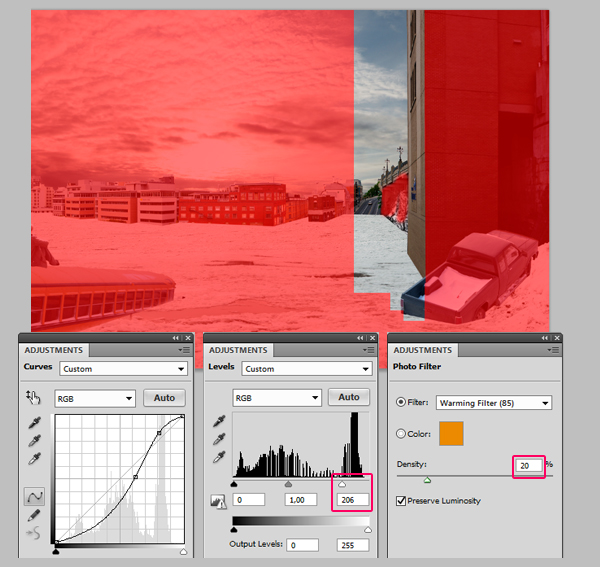Open the Curves channel dropdown showing RGB

[95, 399]
